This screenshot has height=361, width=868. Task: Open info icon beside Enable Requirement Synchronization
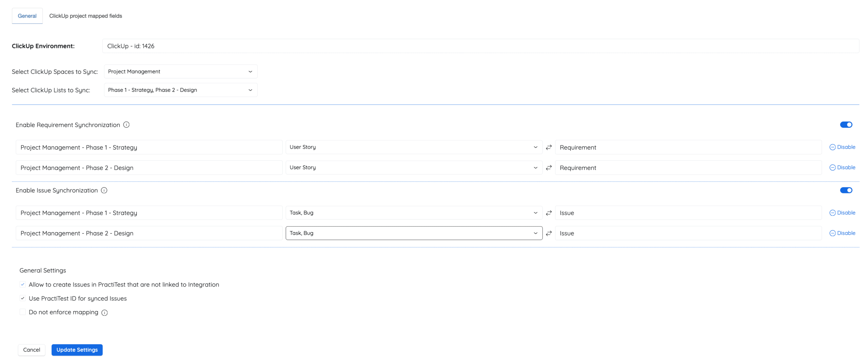pyautogui.click(x=126, y=125)
